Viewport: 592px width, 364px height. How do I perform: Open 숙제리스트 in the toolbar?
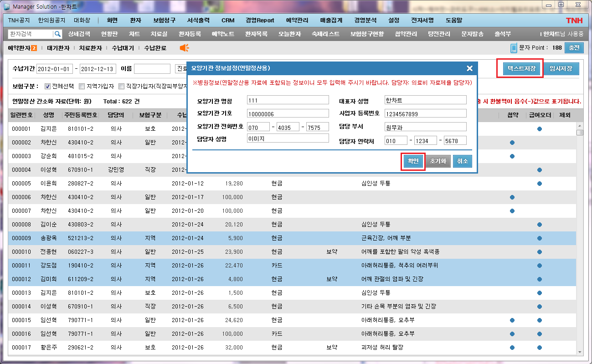pos(325,34)
